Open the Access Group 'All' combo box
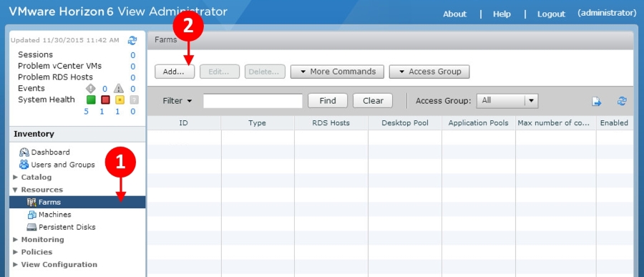644x277 pixels. coord(507,101)
